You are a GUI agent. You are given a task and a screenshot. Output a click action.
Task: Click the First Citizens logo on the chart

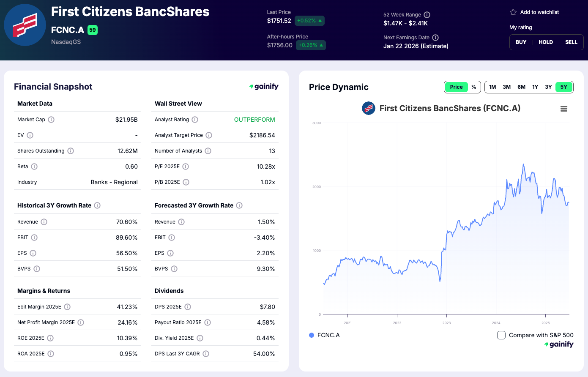(368, 108)
